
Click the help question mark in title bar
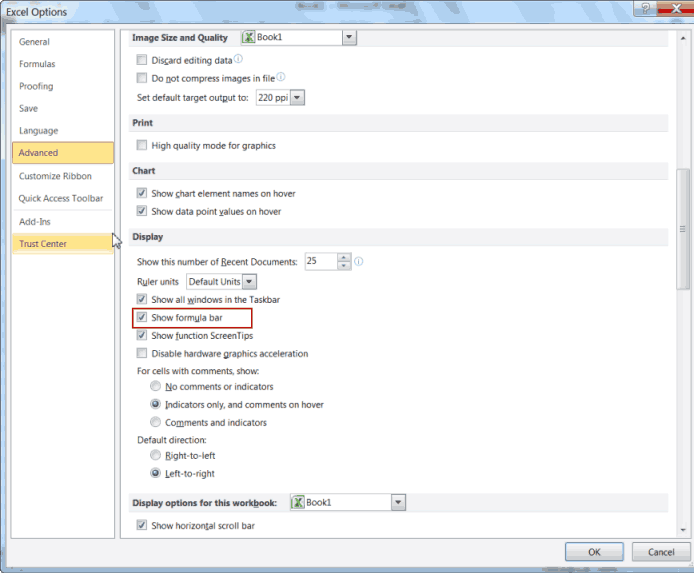pos(646,8)
